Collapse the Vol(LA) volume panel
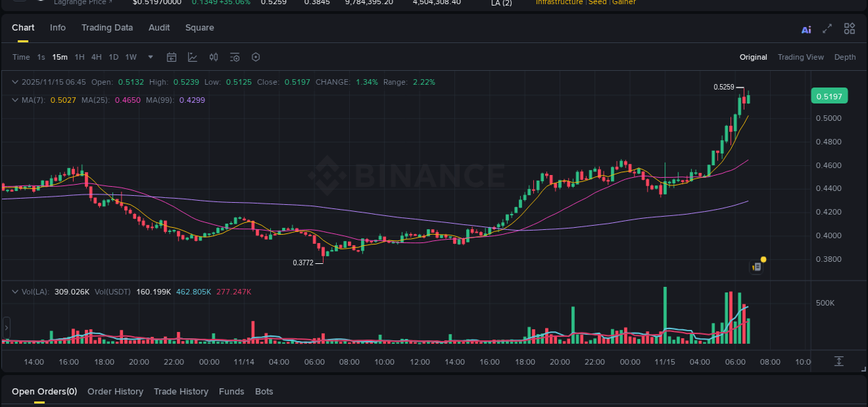This screenshot has height=407, width=868. pyautogui.click(x=14, y=292)
